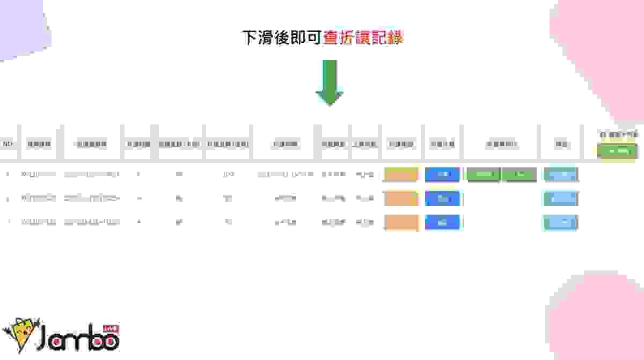The image size is (644, 360).
Task: Click the NO column header
Action: [8, 144]
